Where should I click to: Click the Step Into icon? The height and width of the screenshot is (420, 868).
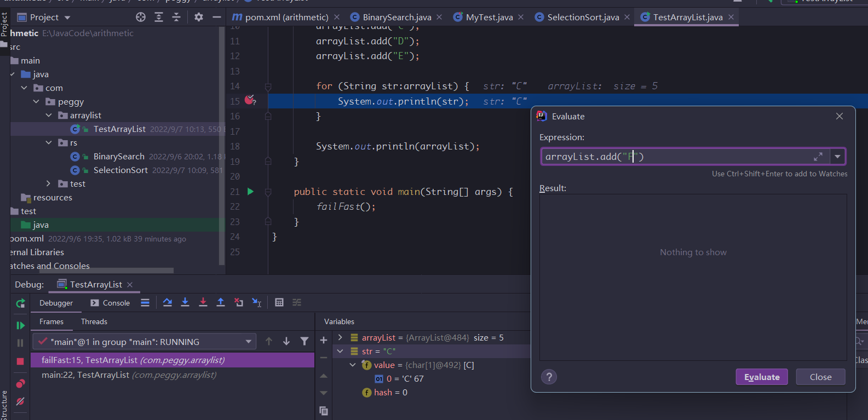(x=185, y=302)
